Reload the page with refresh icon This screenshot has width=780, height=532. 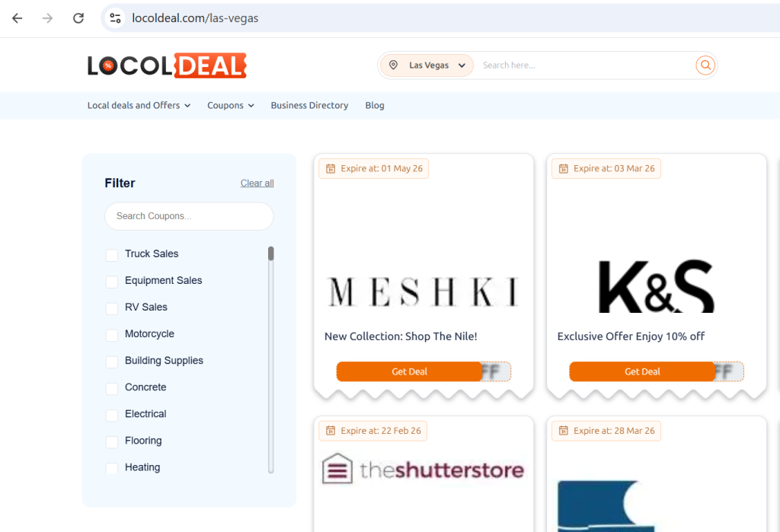[x=78, y=18]
